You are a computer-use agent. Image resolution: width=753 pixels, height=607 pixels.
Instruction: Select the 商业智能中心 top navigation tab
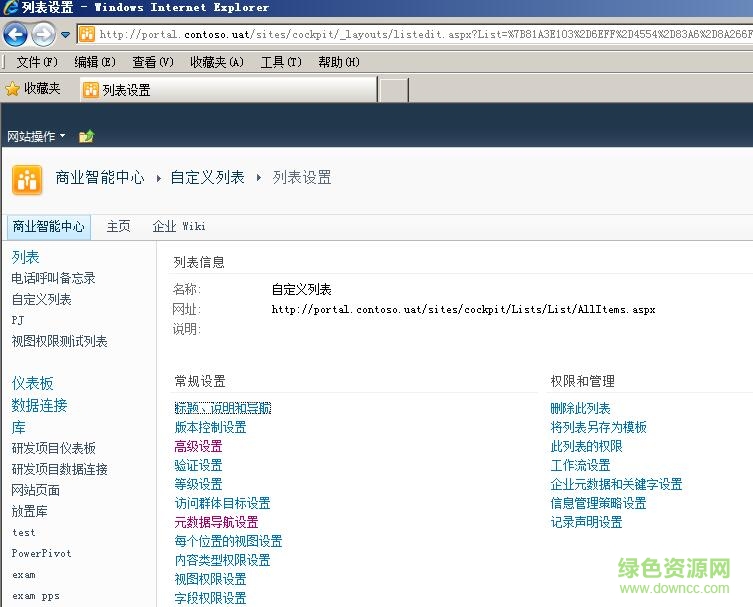pos(49,226)
